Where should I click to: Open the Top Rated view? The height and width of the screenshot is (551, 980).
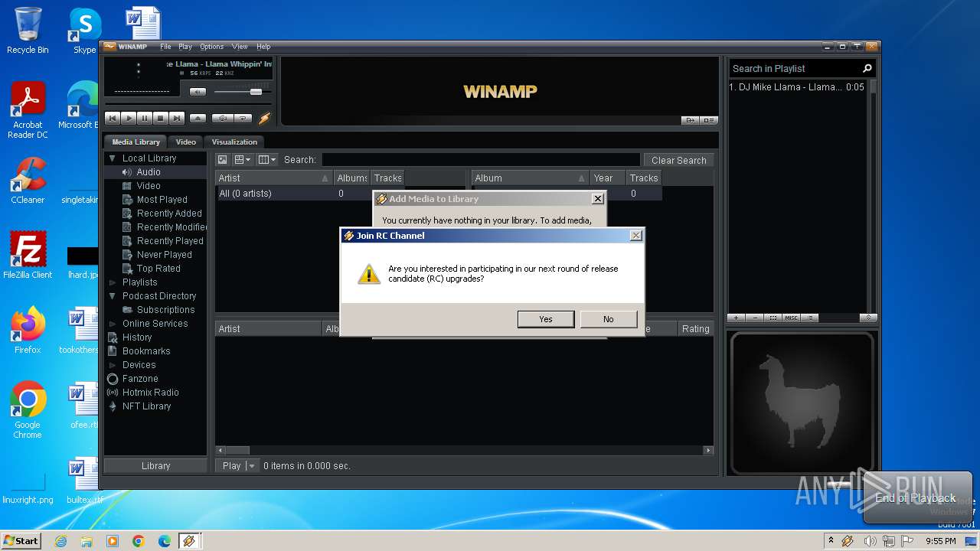point(158,269)
